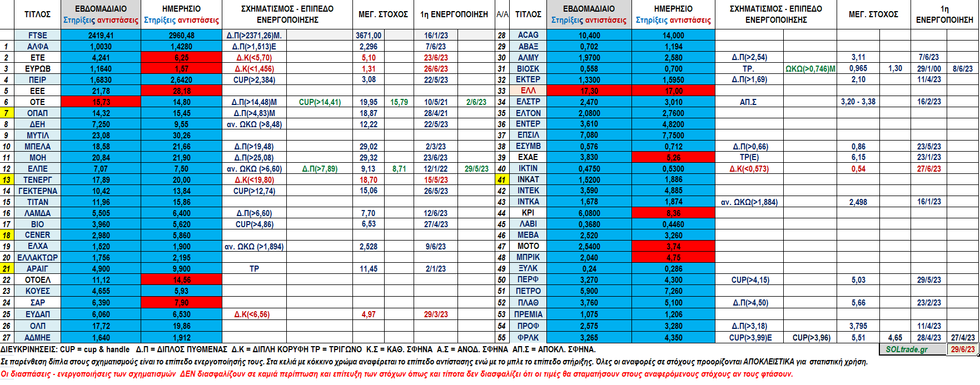Click the ΠΕΤΡΟ ticker cell
Screen dimensions: 980x385
(x=528, y=291)
